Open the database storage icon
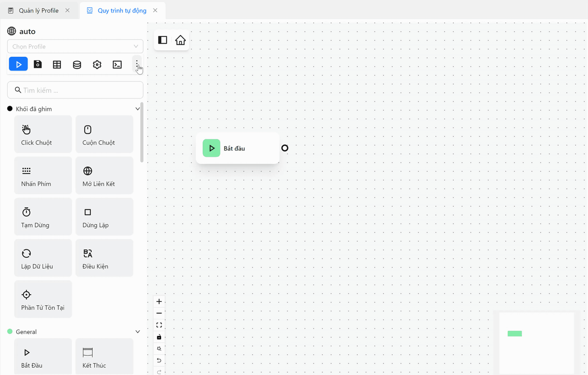588x375 pixels. [77, 65]
